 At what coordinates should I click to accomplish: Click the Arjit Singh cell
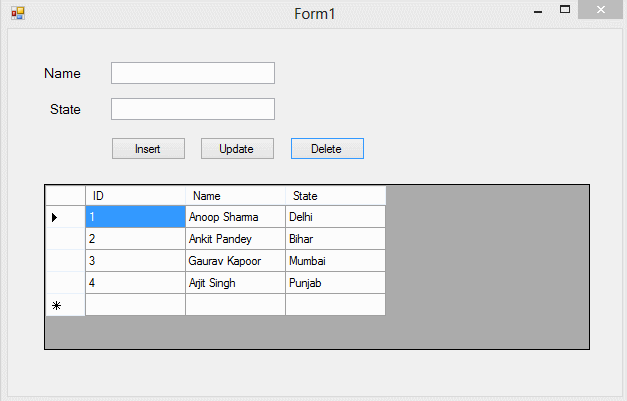tap(235, 283)
